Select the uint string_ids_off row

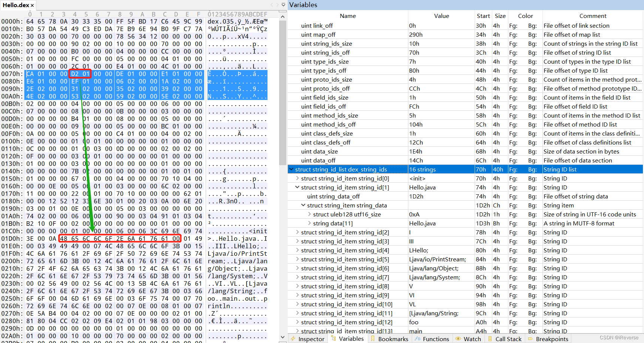465,52
